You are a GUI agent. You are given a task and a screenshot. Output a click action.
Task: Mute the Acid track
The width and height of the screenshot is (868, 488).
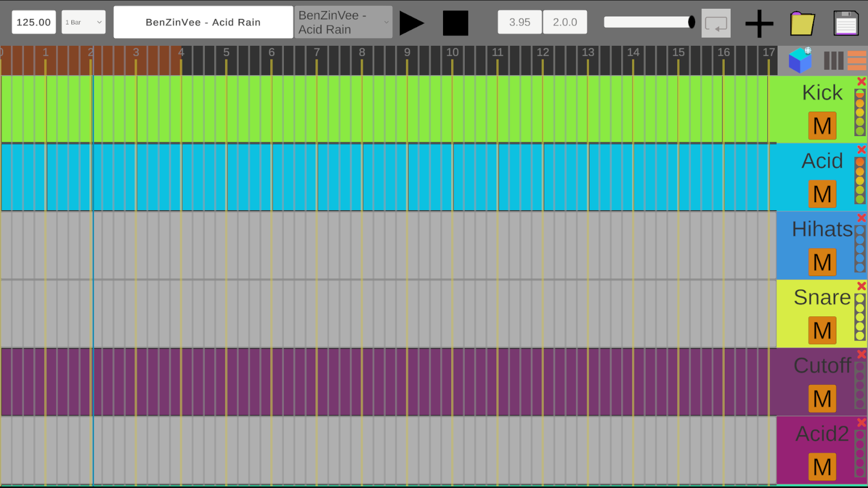coord(822,194)
